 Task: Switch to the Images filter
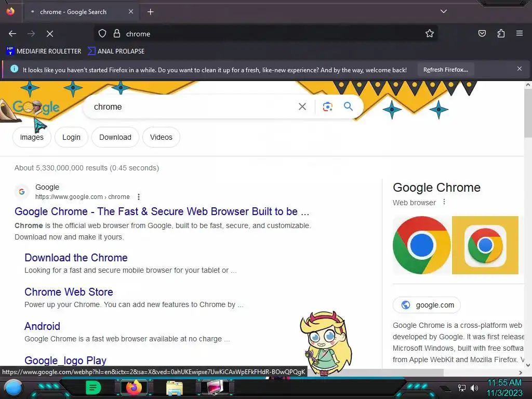point(32,137)
